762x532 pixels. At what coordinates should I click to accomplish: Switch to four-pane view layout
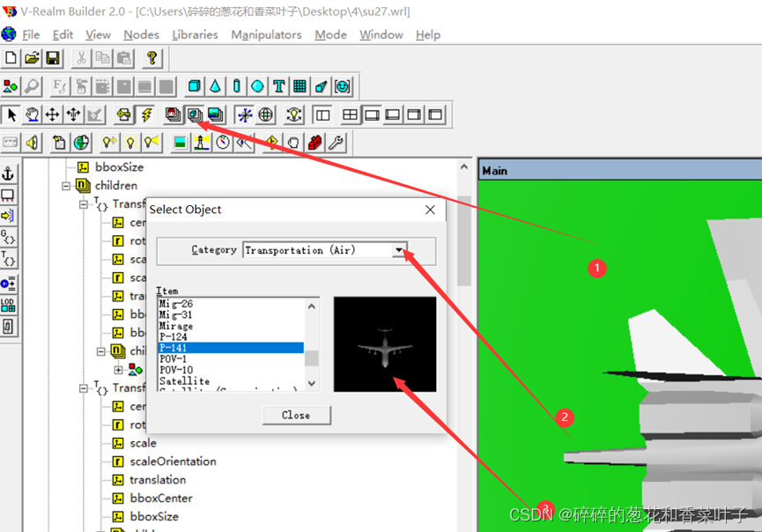[350, 115]
